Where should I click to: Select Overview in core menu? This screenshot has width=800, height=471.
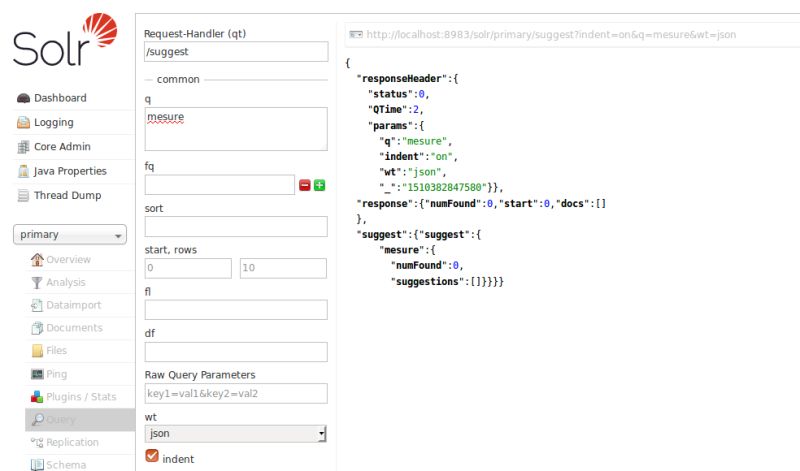[68, 260]
